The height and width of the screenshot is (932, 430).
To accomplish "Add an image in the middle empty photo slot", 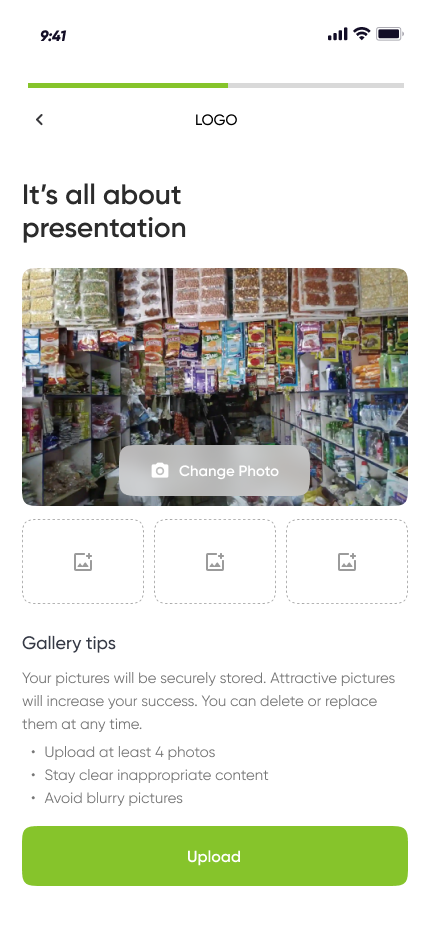I will (215, 561).
